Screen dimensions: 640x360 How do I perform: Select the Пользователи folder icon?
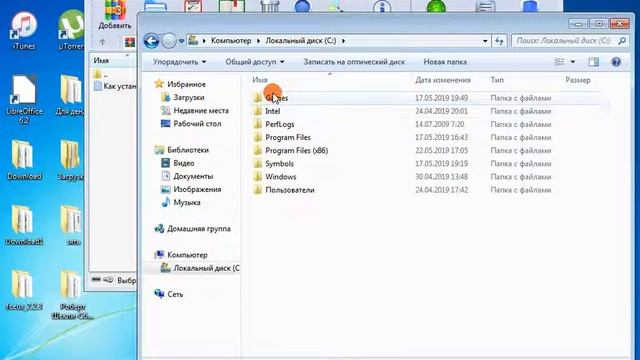258,190
